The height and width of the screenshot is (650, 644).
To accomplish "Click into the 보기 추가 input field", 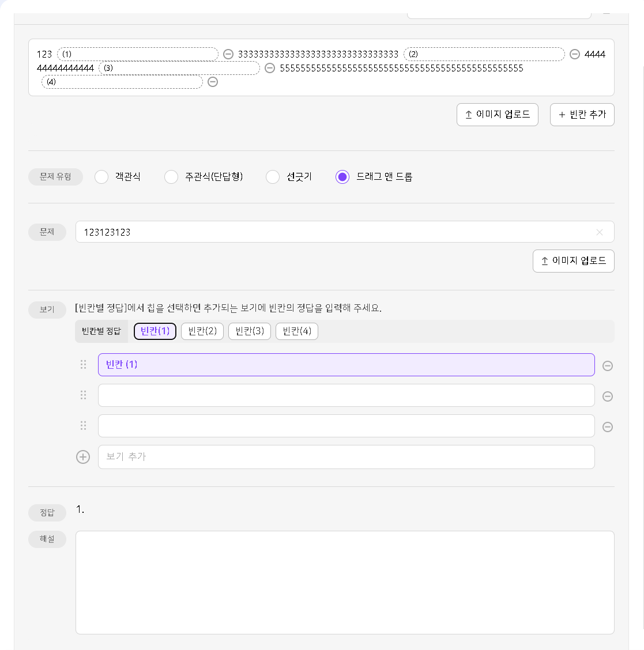I will [347, 457].
